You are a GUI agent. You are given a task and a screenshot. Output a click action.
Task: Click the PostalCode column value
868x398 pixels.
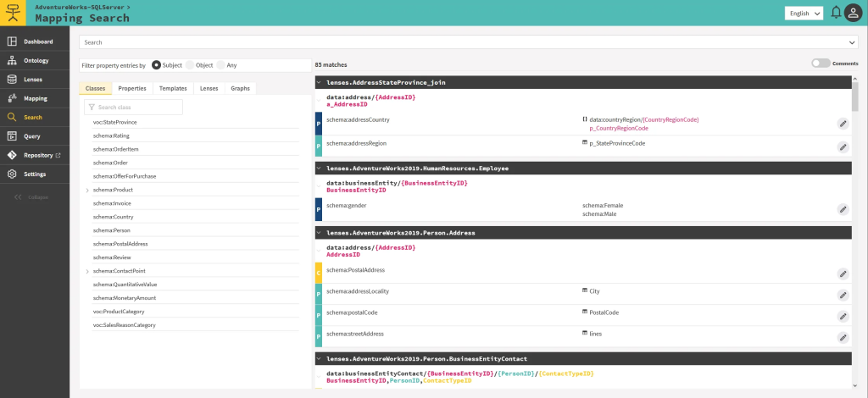pyautogui.click(x=604, y=312)
